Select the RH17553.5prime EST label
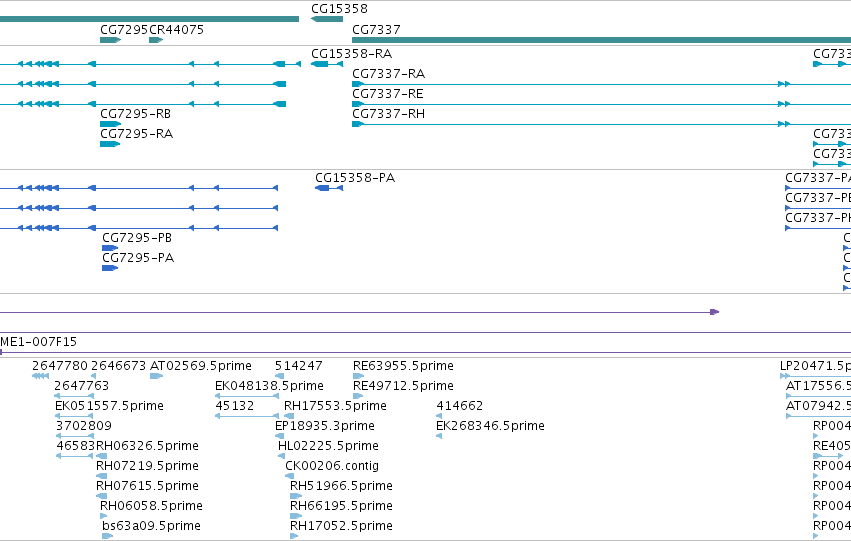The height and width of the screenshot is (541, 851). [335, 406]
